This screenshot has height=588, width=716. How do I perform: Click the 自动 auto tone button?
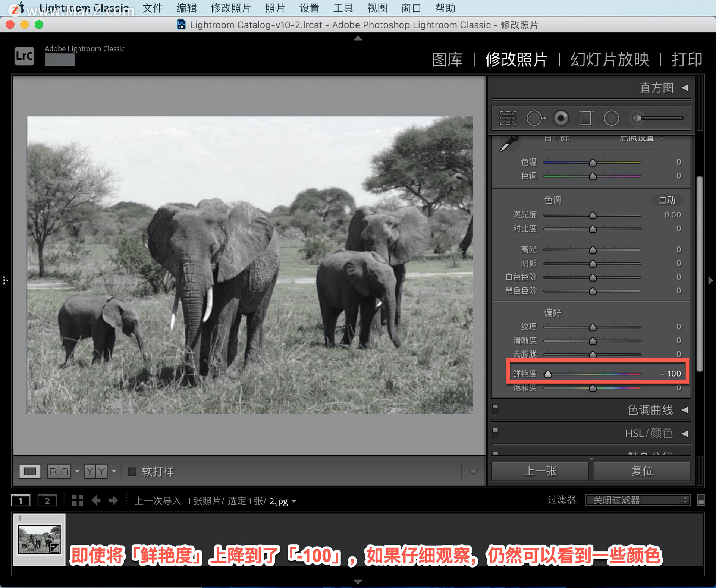coord(667,200)
